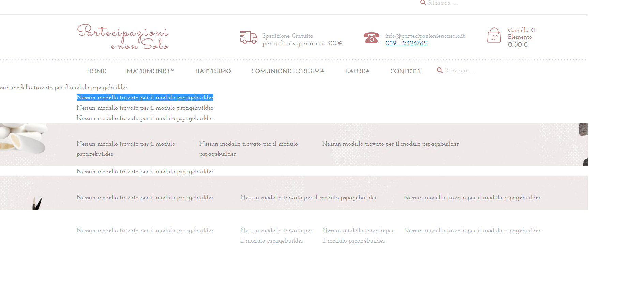
Task: Focus the top Ricerca search field
Action: [443, 3]
